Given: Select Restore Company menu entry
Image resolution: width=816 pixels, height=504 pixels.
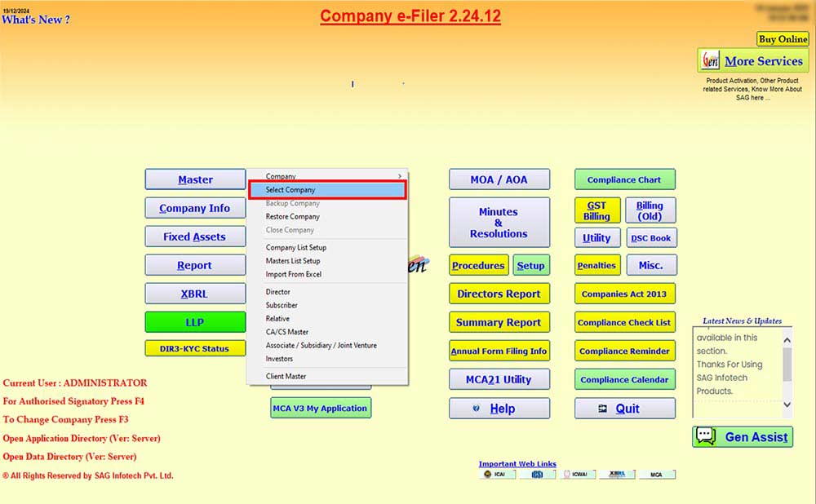Looking at the screenshot, I should [293, 217].
